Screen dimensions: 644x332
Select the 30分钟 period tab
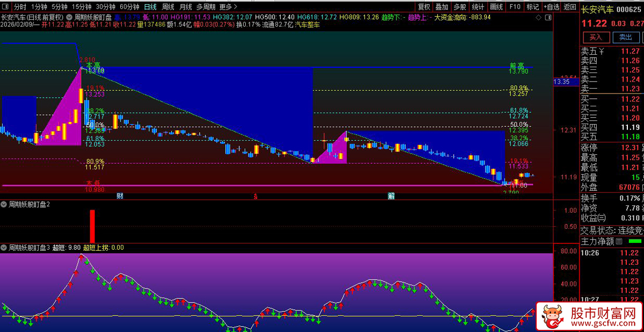point(106,7)
